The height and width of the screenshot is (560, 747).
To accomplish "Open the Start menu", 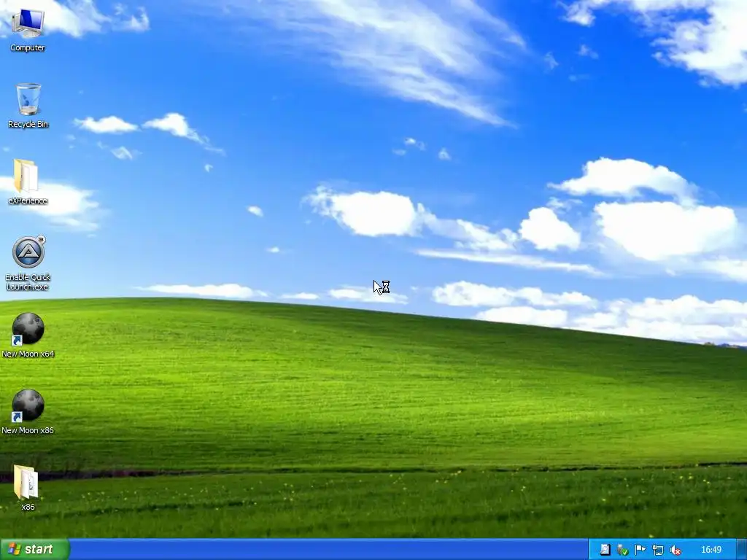I will pos(35,549).
